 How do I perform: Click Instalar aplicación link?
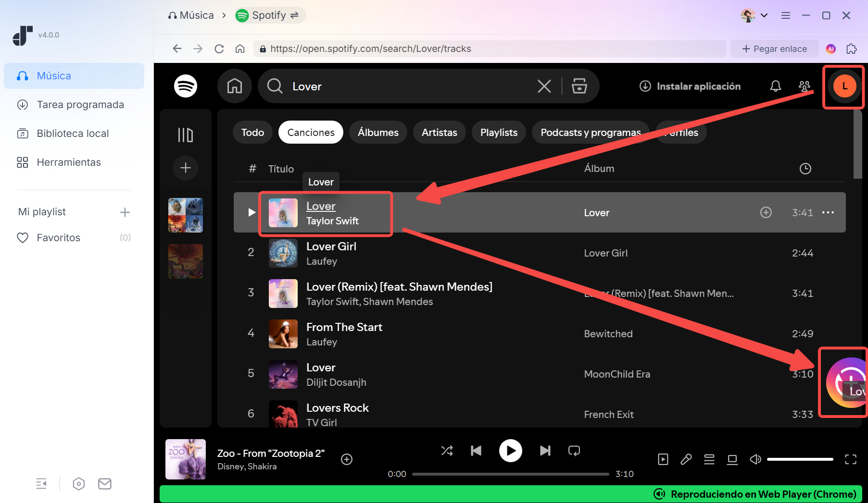coord(690,86)
